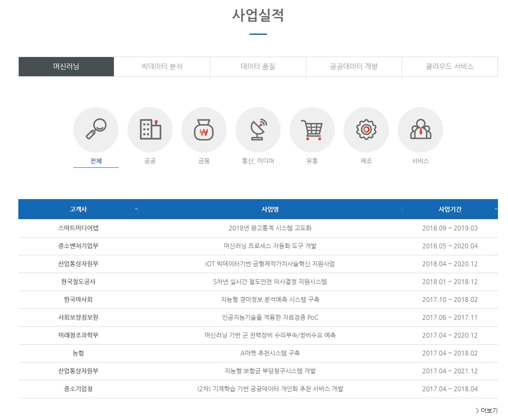Click period 2018.01 ~ 2018.12
This screenshot has width=508, height=420.
(450, 281)
